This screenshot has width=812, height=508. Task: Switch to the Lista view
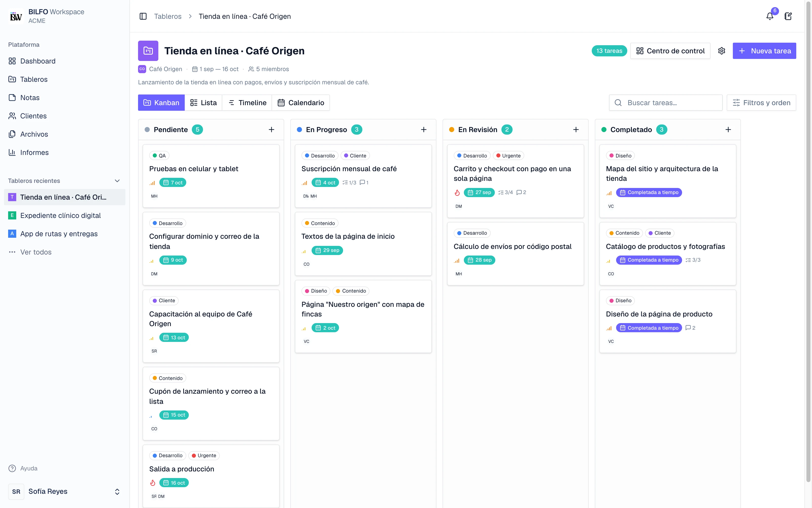203,102
